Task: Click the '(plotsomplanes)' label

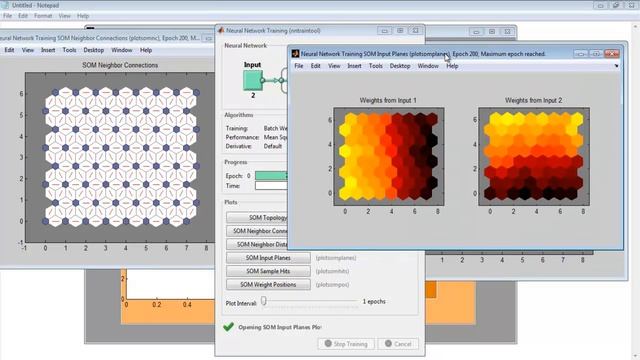Action: pos(336,258)
